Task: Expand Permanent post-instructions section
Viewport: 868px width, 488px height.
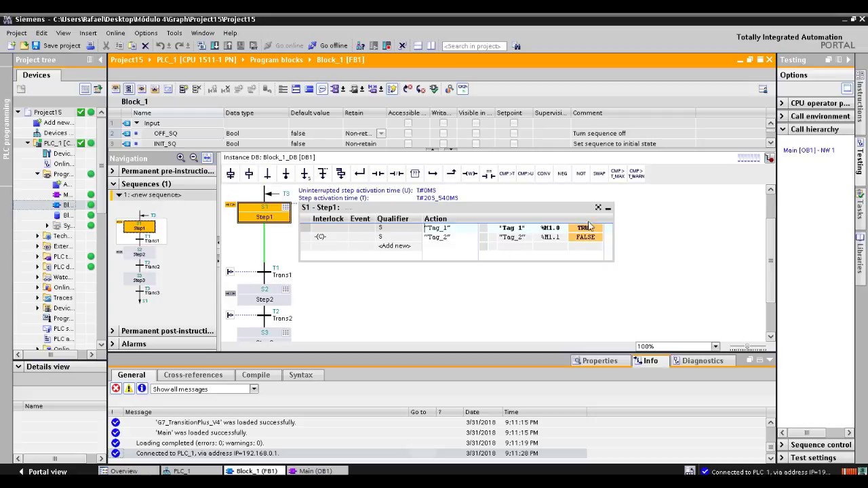Action: (113, 331)
